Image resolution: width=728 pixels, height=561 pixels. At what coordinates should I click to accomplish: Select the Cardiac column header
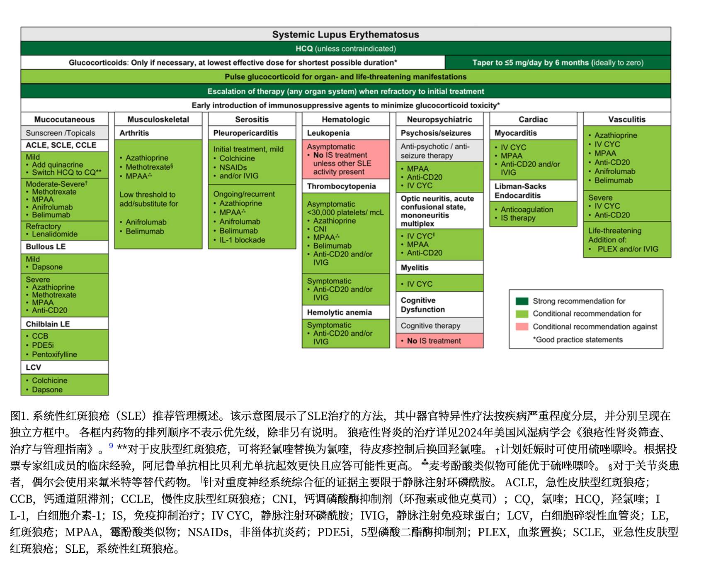[533, 120]
